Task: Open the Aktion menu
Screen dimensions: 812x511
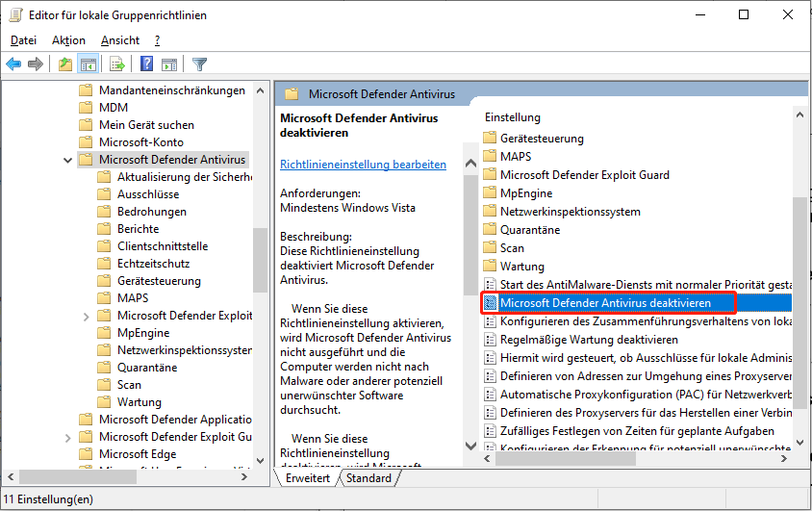Action: [x=68, y=40]
